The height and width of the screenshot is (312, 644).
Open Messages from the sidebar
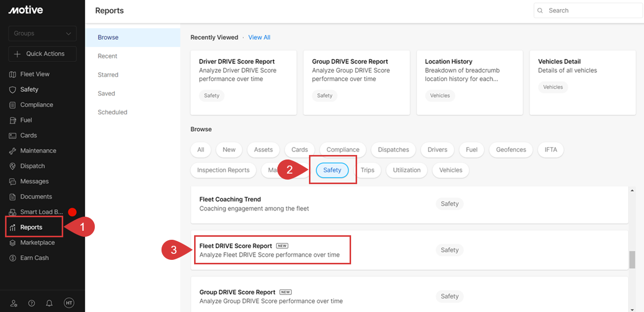35,181
